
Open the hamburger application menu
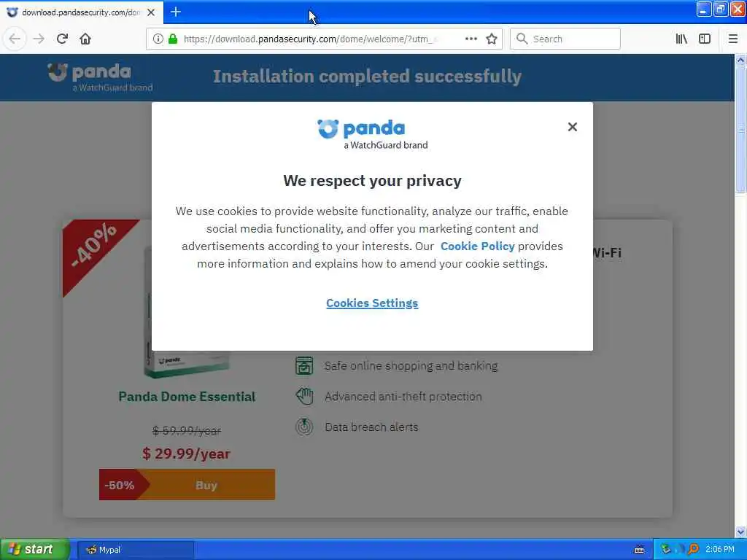click(732, 39)
